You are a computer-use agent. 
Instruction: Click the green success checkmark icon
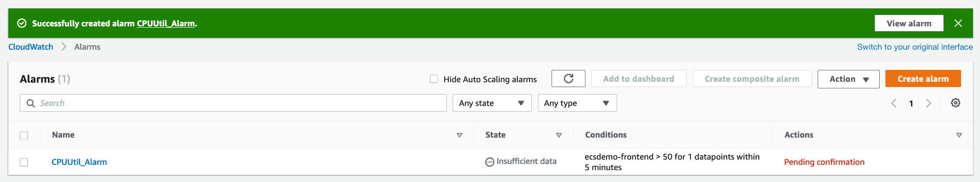[22, 23]
